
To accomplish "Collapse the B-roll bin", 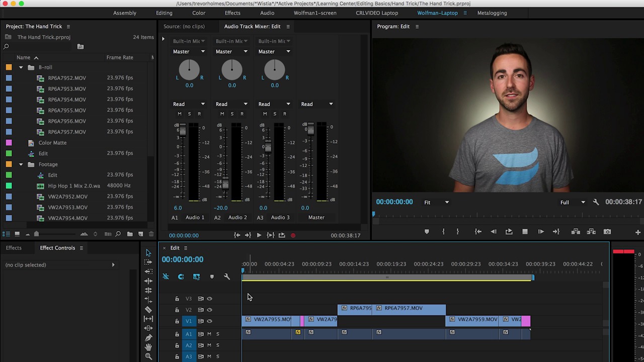I will [x=21, y=67].
